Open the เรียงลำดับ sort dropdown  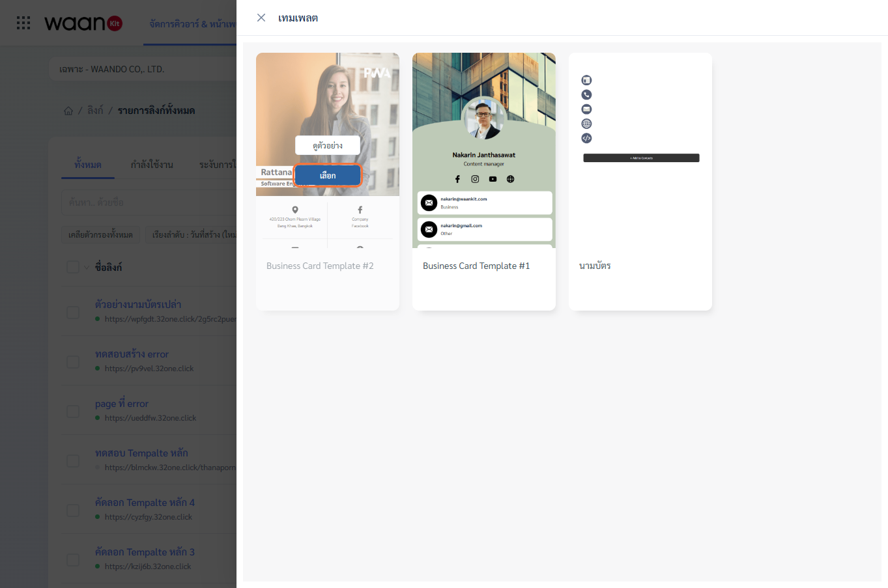(192, 234)
